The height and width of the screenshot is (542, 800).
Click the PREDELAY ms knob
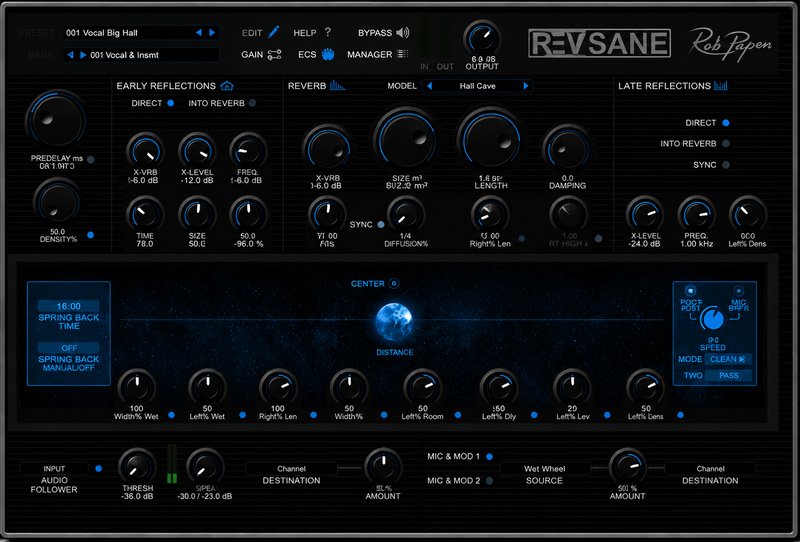tap(56, 120)
